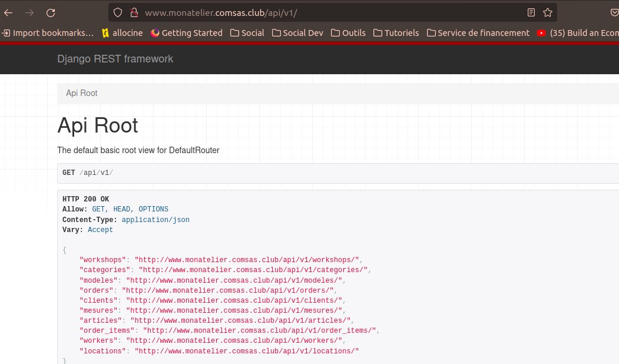
Task: Click the Vary: Accept header line
Action: click(x=88, y=230)
